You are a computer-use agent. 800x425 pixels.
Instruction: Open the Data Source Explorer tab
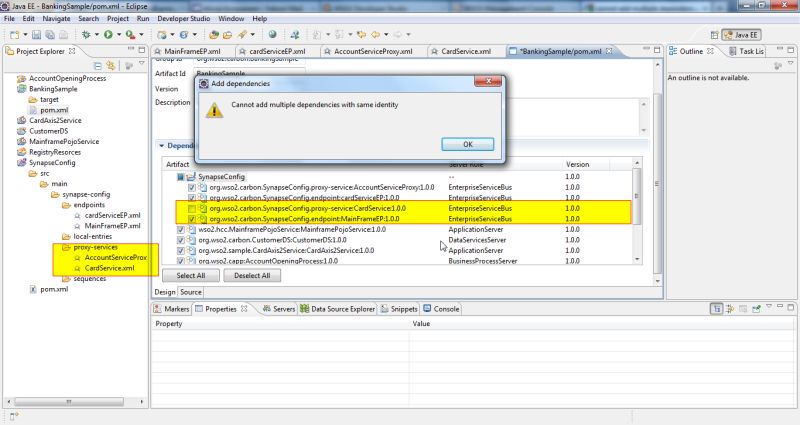coord(338,309)
